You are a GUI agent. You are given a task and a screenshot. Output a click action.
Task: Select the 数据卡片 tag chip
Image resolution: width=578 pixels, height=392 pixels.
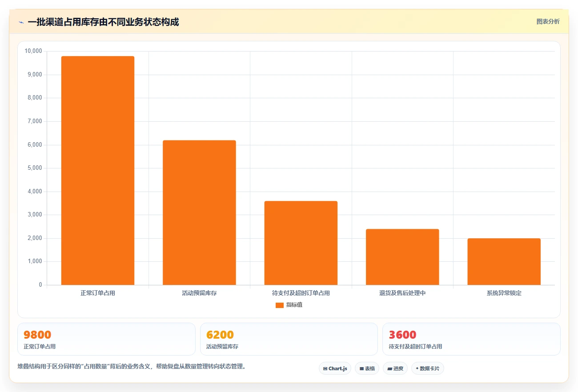(428, 368)
